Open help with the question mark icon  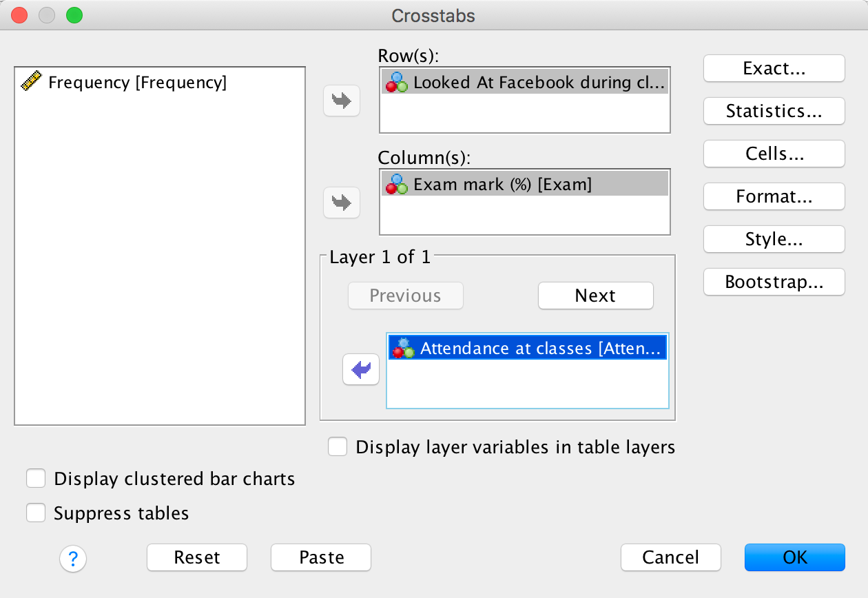click(x=73, y=558)
